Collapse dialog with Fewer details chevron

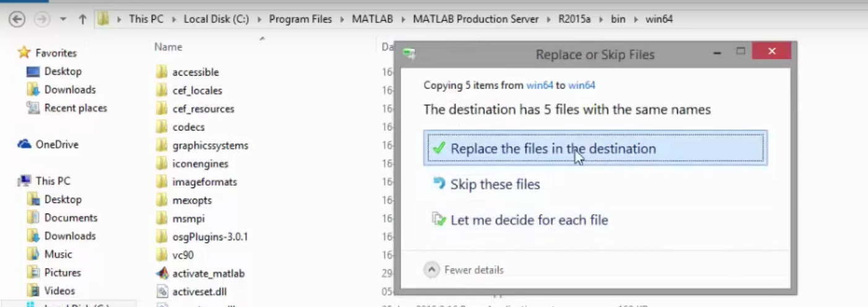433,270
